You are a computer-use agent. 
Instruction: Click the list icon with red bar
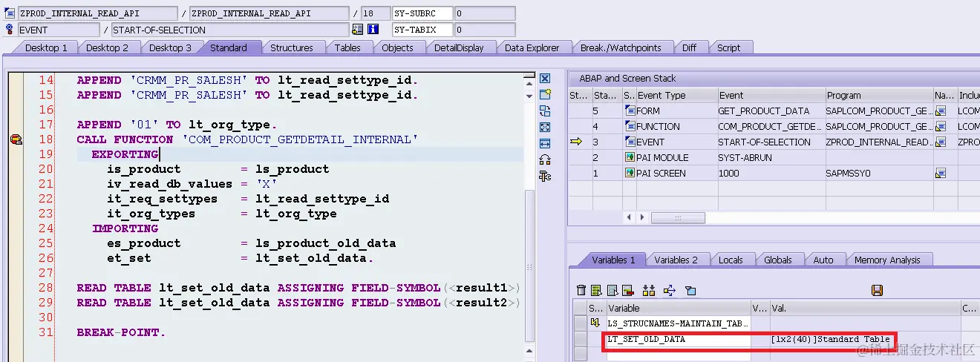(x=627, y=290)
